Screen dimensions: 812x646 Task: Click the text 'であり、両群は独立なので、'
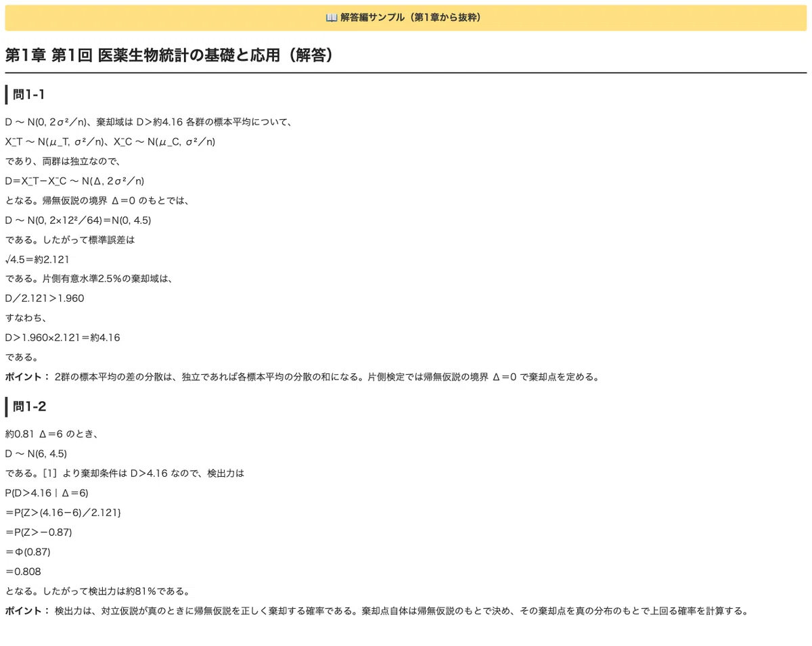(62, 162)
